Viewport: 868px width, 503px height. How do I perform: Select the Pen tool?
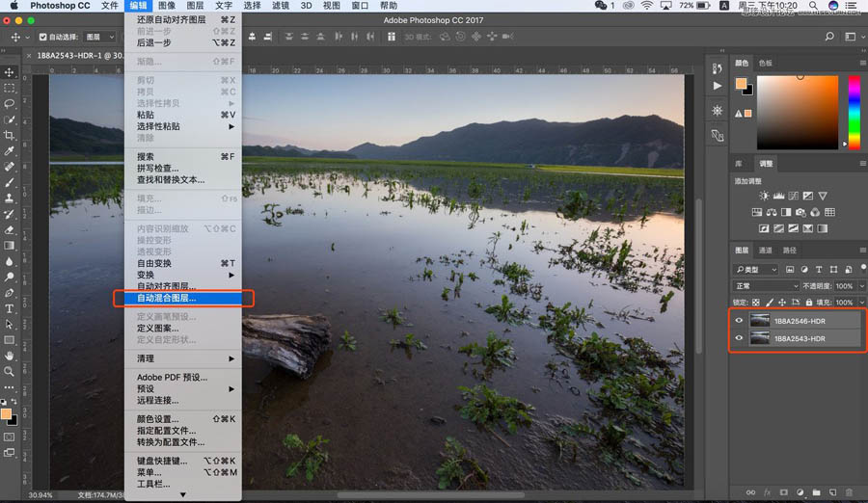click(x=10, y=293)
